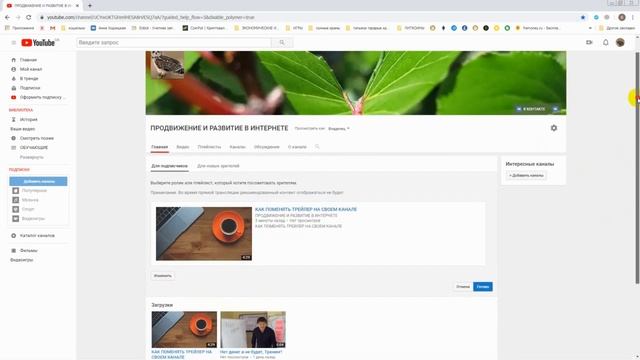
Task: Open channel settings gear icon
Action: pyautogui.click(x=554, y=128)
